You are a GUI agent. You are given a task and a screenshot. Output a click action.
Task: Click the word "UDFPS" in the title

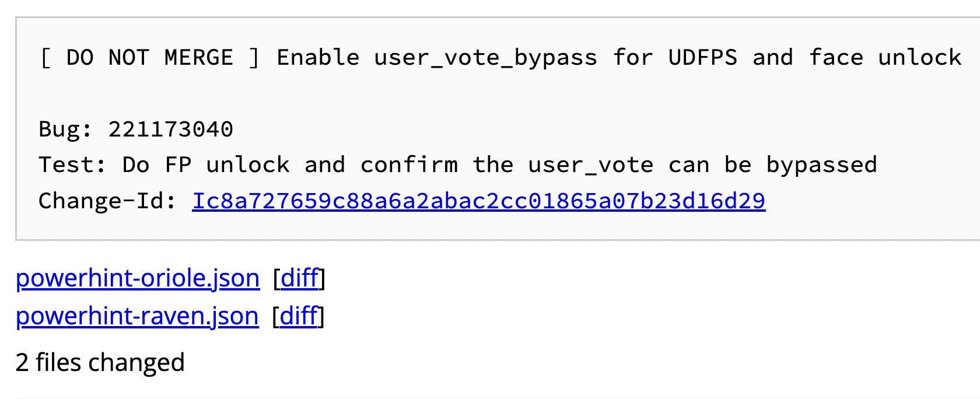pos(702,58)
